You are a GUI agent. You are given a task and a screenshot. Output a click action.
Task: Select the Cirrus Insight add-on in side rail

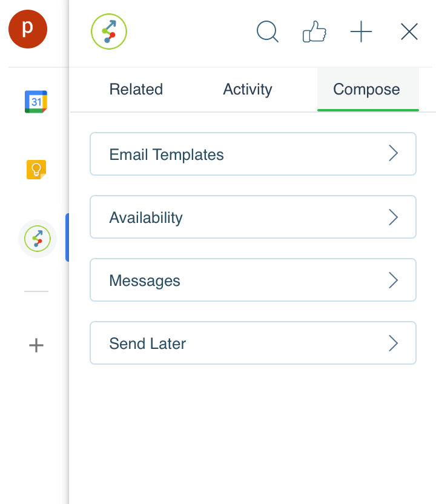pos(38,239)
